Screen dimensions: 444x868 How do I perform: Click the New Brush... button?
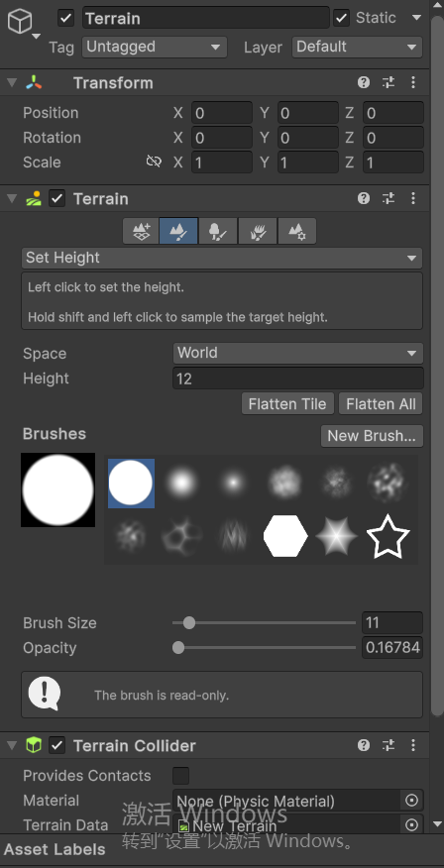tap(372, 436)
